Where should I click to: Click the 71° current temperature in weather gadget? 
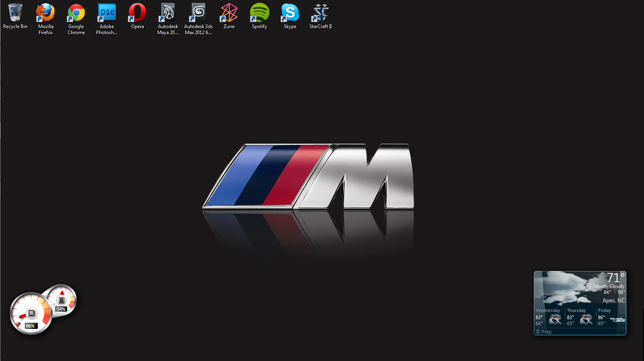[x=615, y=277]
